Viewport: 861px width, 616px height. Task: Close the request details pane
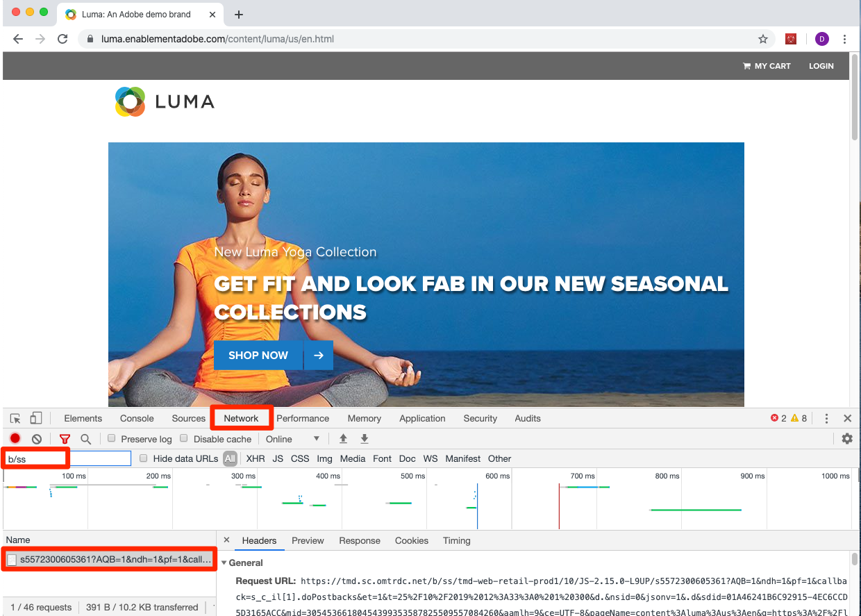pos(226,540)
